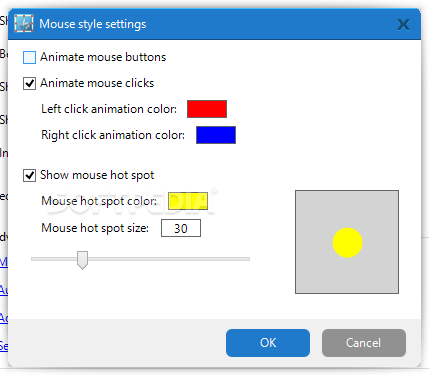Image resolution: width=429 pixels, height=375 pixels.
Task: Dismiss the dialog with the Cancel button
Action: [x=364, y=343]
